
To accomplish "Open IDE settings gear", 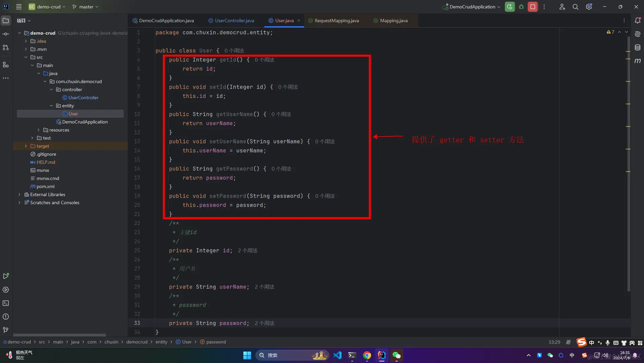I will click(x=589, y=7).
